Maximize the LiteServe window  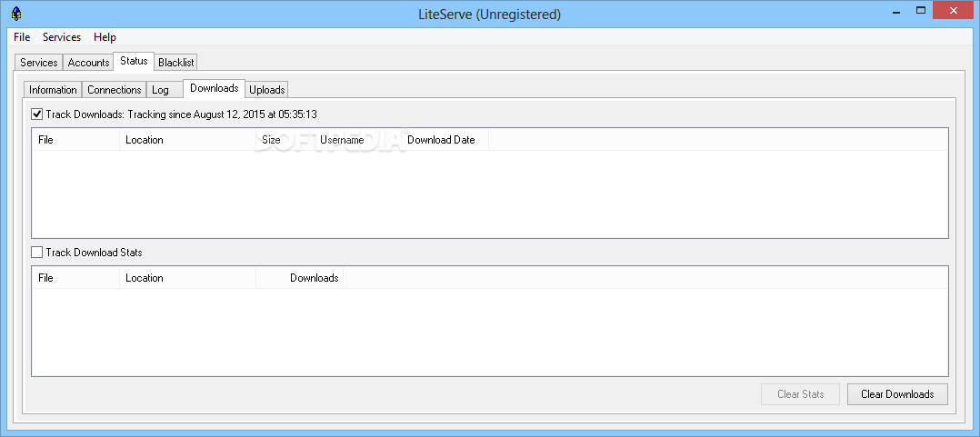921,10
